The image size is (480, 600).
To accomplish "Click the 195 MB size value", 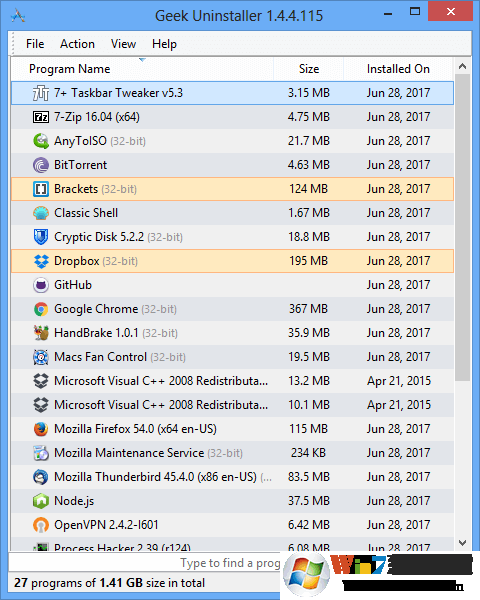I will click(309, 261).
